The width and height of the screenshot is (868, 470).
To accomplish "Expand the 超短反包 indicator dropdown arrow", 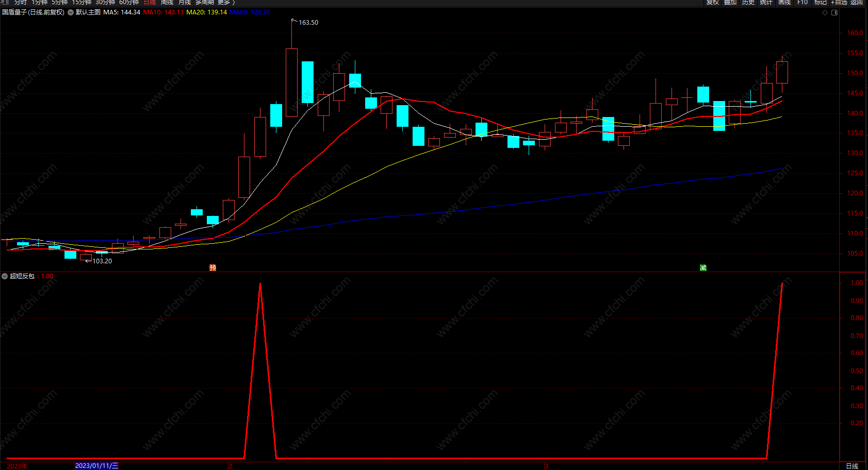I will click(5, 276).
